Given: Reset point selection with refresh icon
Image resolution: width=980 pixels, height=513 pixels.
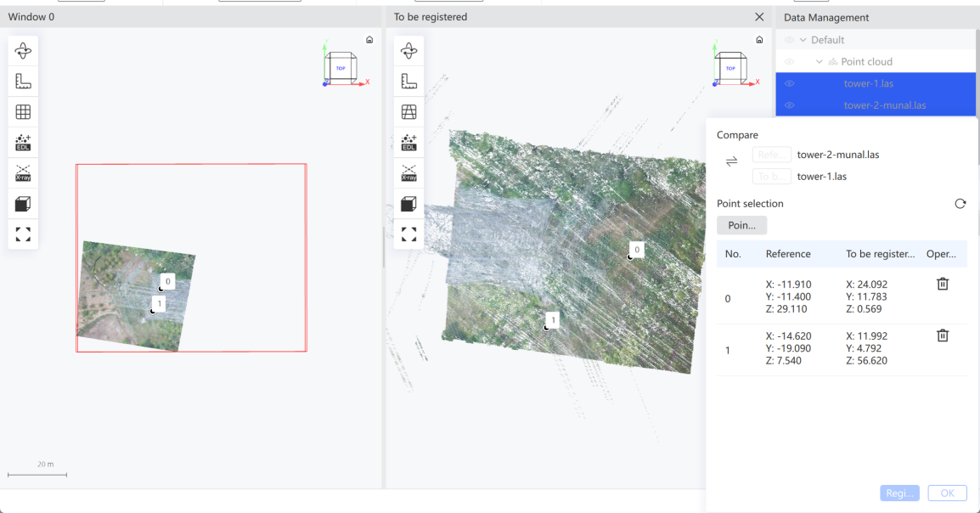Looking at the screenshot, I should coord(960,204).
